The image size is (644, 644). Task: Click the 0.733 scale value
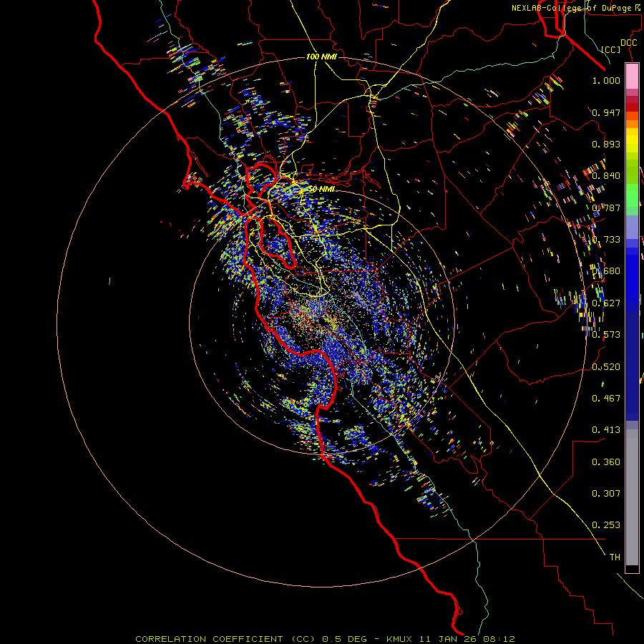coord(606,240)
